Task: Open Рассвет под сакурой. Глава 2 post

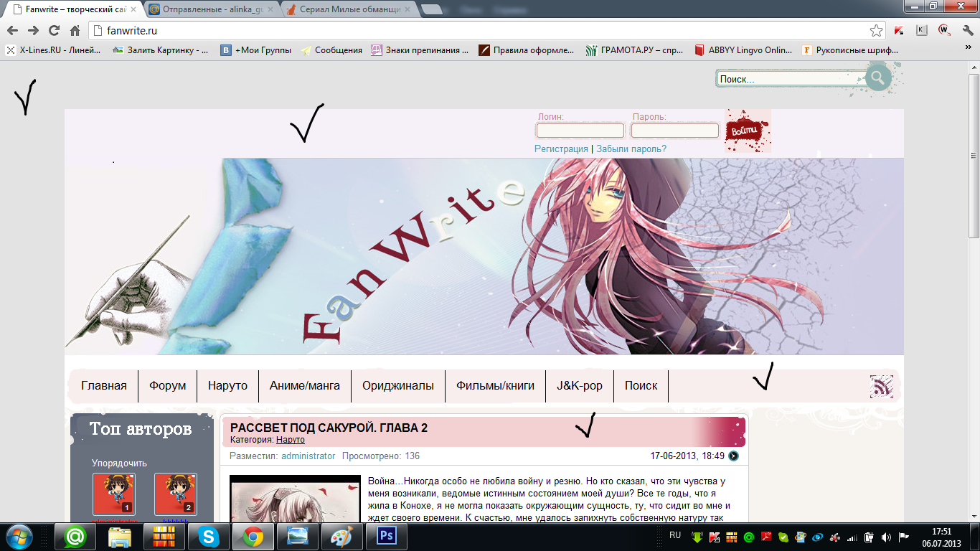Action: coord(329,428)
